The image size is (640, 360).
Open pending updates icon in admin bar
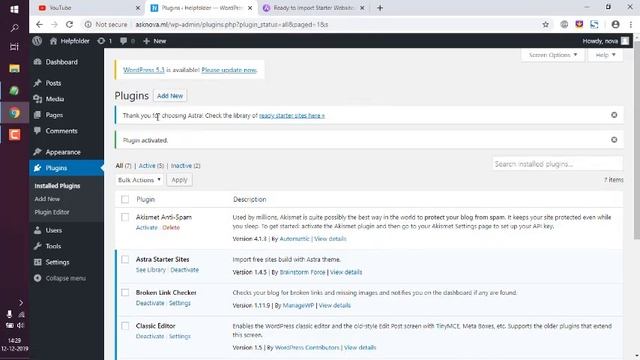coord(101,41)
